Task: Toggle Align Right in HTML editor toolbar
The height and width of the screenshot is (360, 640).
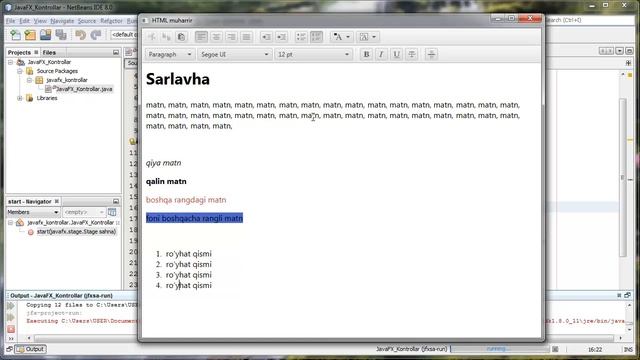Action: [x=231, y=37]
